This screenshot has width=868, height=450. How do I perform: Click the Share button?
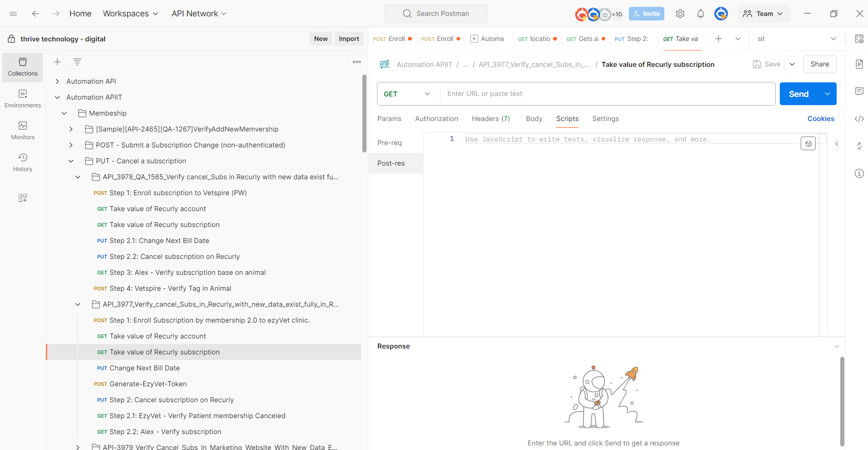point(820,64)
